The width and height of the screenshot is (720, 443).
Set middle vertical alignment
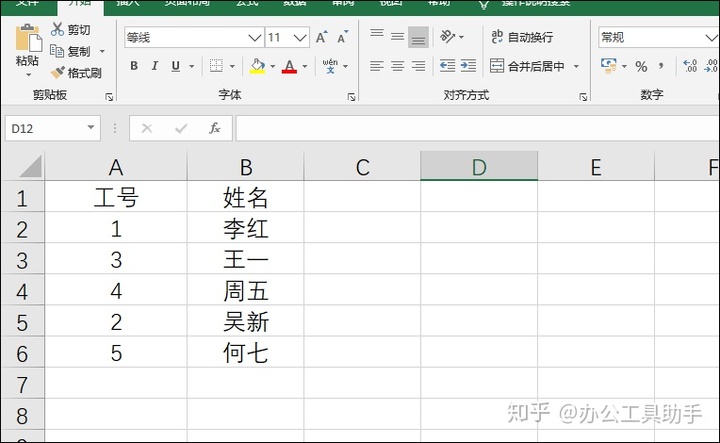pos(398,37)
